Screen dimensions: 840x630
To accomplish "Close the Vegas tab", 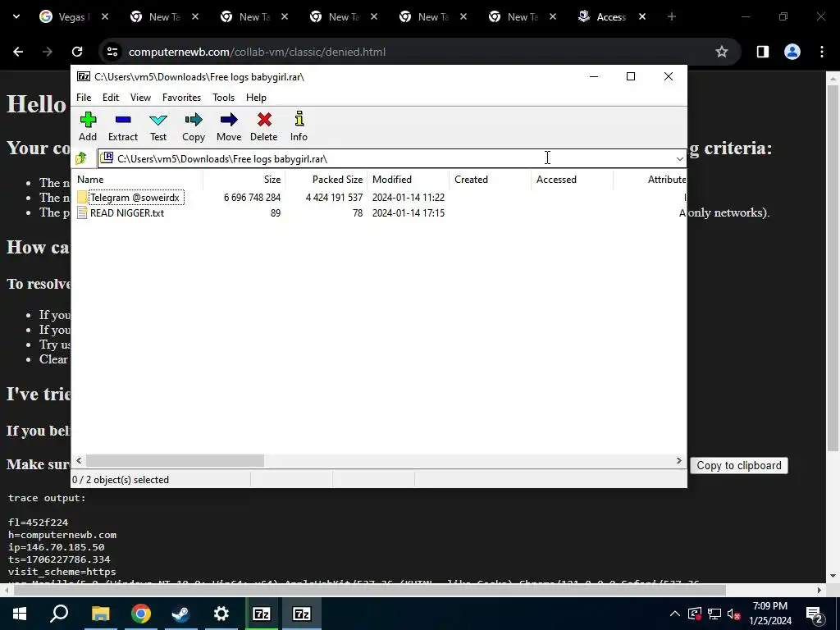I will (105, 17).
